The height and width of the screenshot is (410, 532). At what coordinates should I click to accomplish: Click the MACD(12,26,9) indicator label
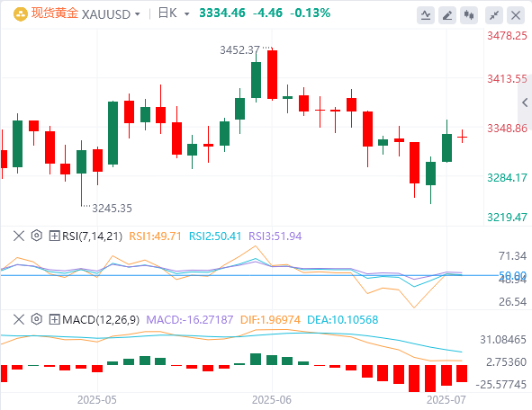(x=101, y=319)
